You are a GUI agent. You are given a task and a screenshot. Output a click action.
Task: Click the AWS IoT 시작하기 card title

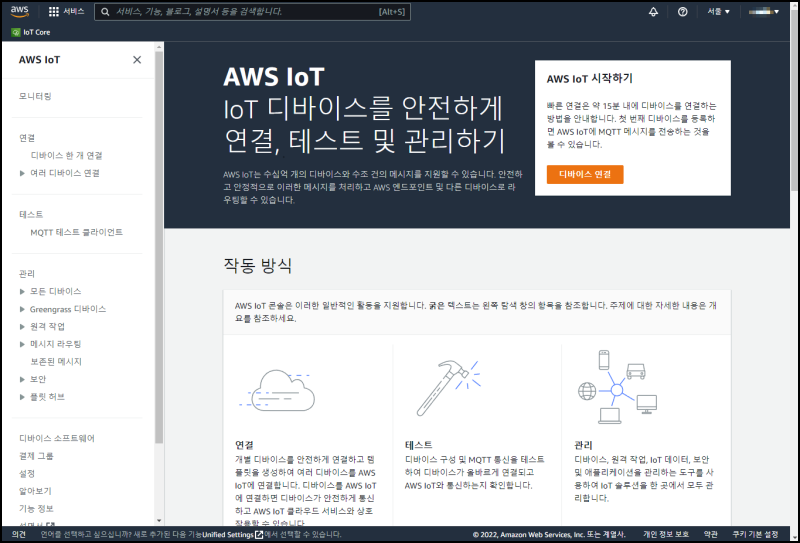tap(589, 79)
